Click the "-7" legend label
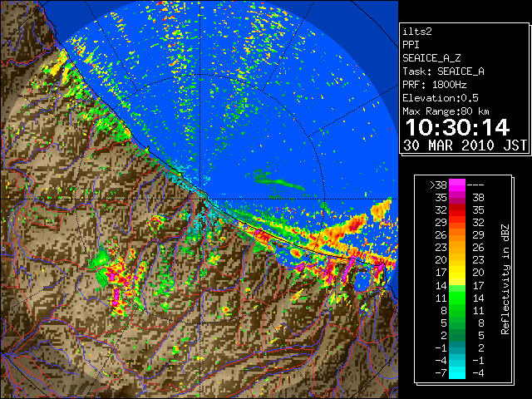Screen dimensions: 532x399 click(441, 372)
